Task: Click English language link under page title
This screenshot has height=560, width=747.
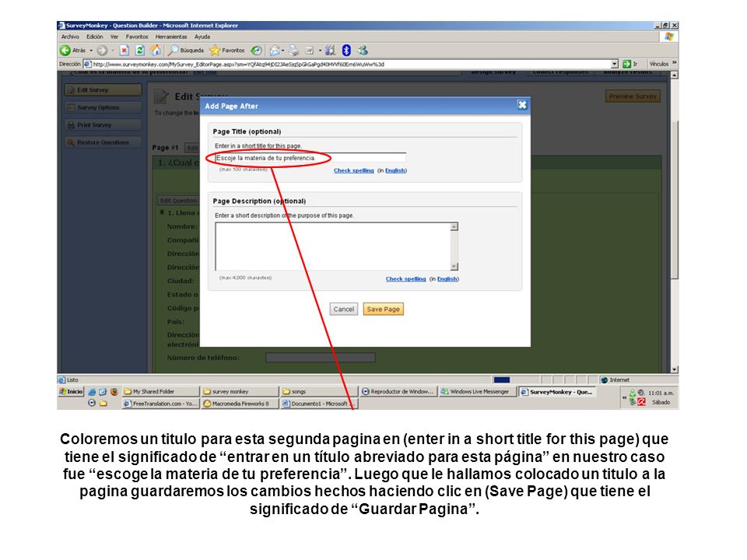Action: [x=395, y=170]
